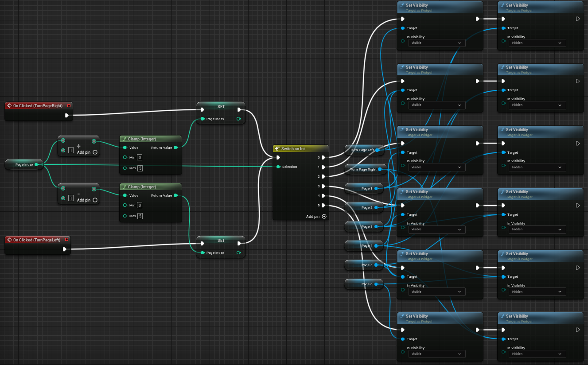Click the Selection input pin on Switch on Int
The image size is (588, 365).
(278, 167)
